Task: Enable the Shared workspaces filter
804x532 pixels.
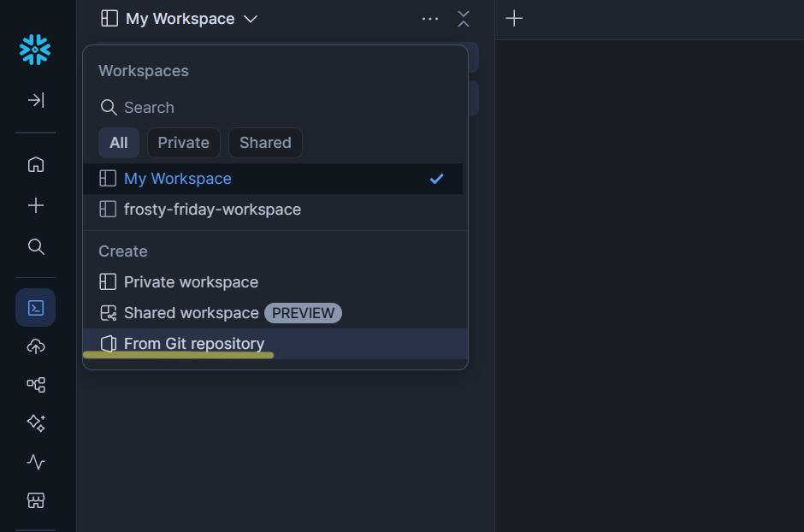Action: (x=265, y=143)
